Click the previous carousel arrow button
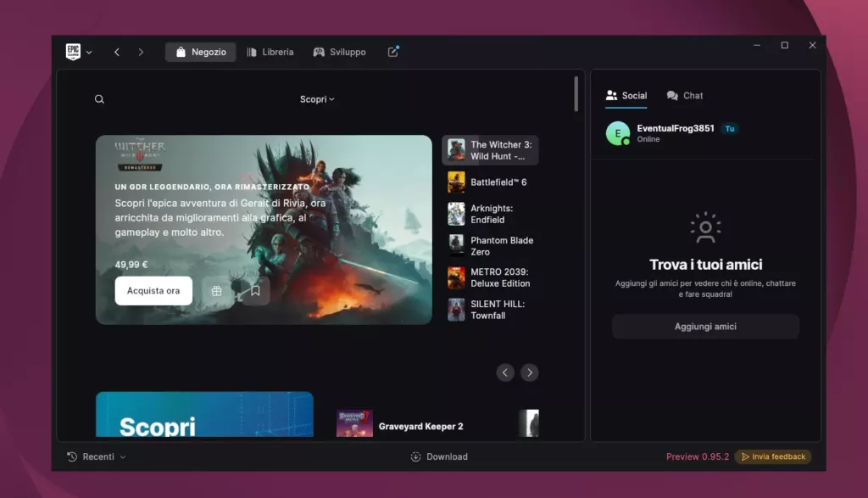The height and width of the screenshot is (498, 868). (505, 372)
